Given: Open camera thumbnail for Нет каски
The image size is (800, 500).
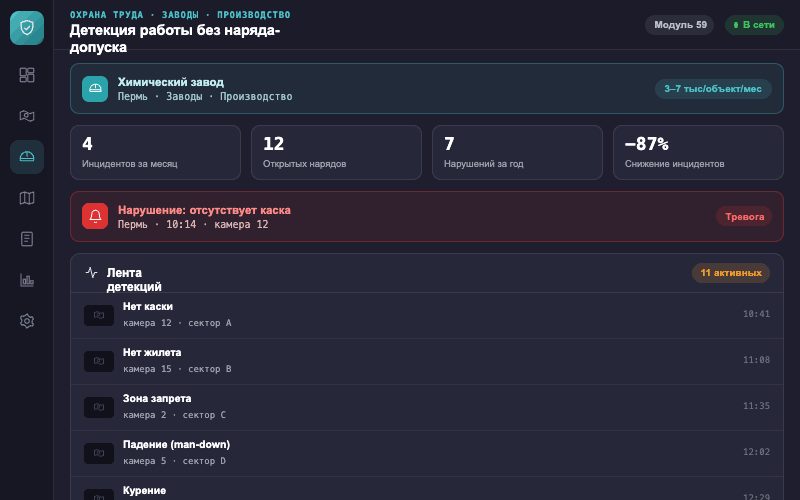Looking at the screenshot, I should click(99, 315).
